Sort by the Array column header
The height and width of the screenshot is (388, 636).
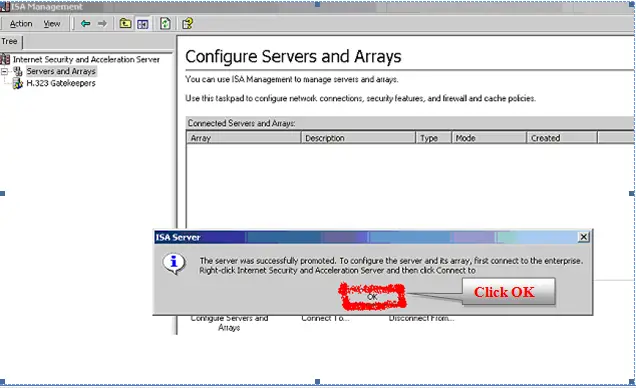point(243,138)
